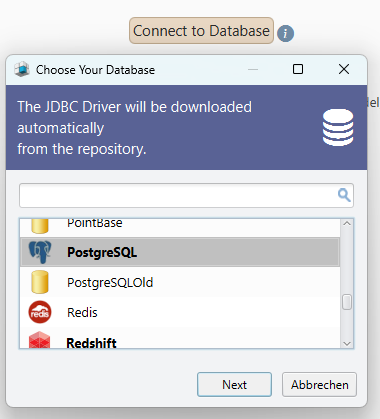This screenshot has height=419, width=380.
Task: Click the magnifier search icon in the filter field
Action: pyautogui.click(x=344, y=195)
